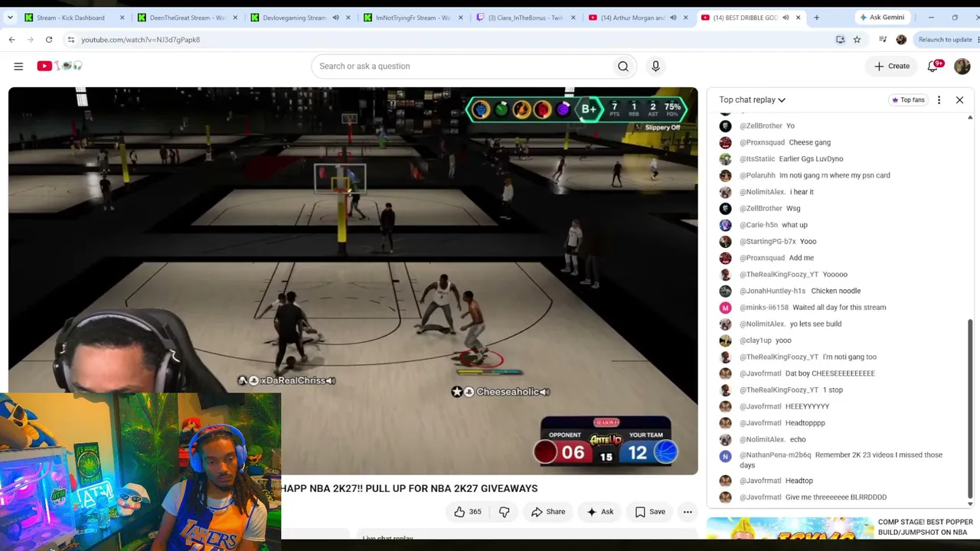Image resolution: width=980 pixels, height=551 pixels.
Task: Click the @minks-ii6158 username in chat
Action: click(764, 308)
